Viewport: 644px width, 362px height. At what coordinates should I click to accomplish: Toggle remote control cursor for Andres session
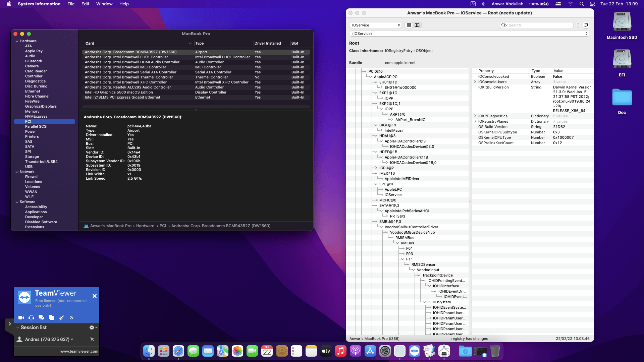(92, 339)
